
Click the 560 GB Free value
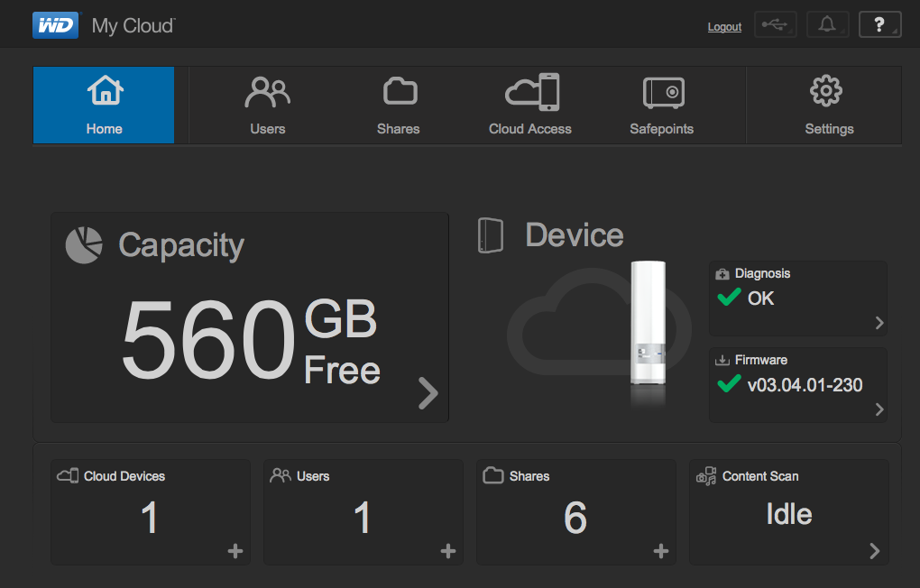click(251, 341)
